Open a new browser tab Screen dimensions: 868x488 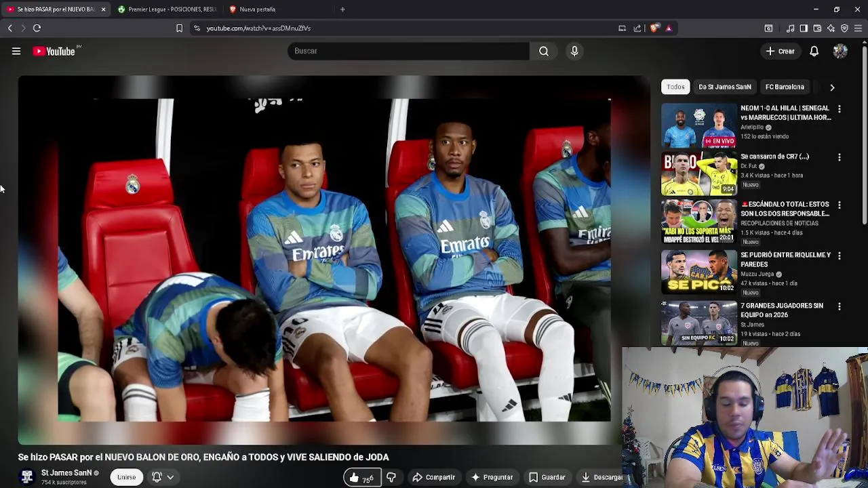click(x=342, y=9)
